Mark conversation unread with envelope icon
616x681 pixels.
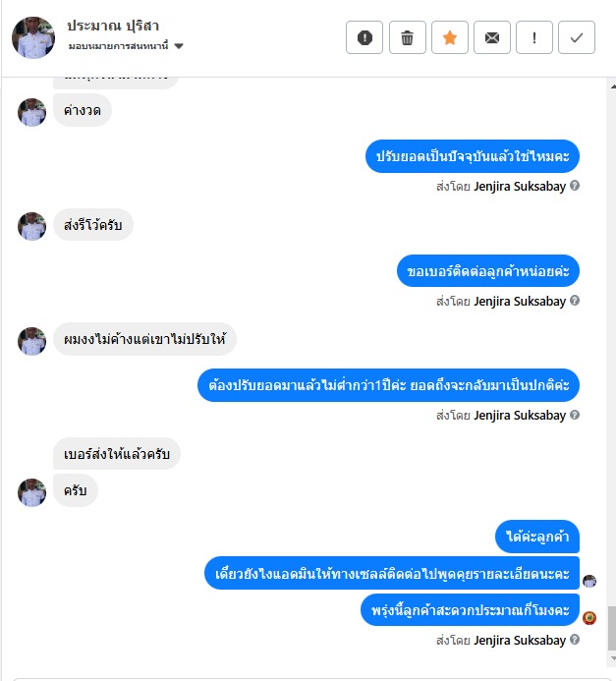click(x=492, y=37)
